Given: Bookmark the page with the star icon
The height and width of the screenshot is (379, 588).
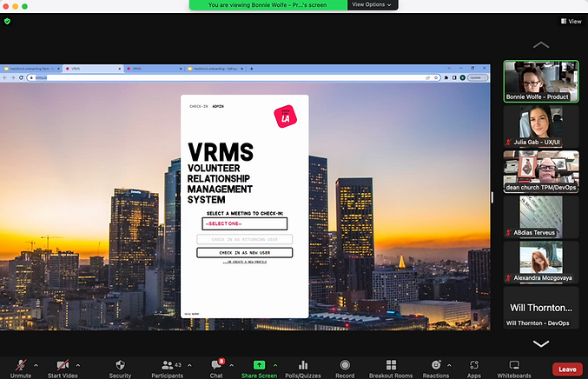Looking at the screenshot, I should (436, 77).
